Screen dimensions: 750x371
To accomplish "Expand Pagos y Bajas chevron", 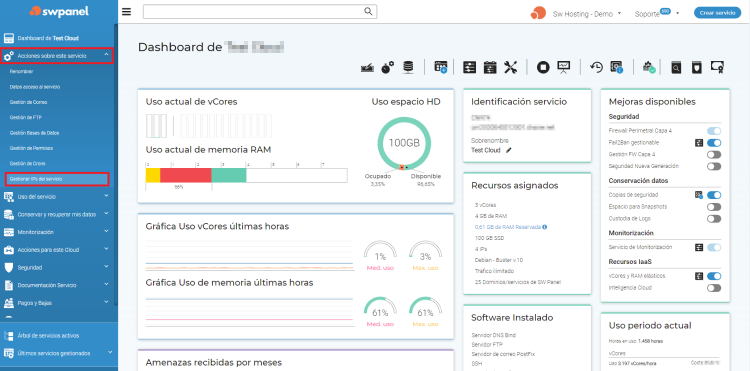I will tap(106, 302).
